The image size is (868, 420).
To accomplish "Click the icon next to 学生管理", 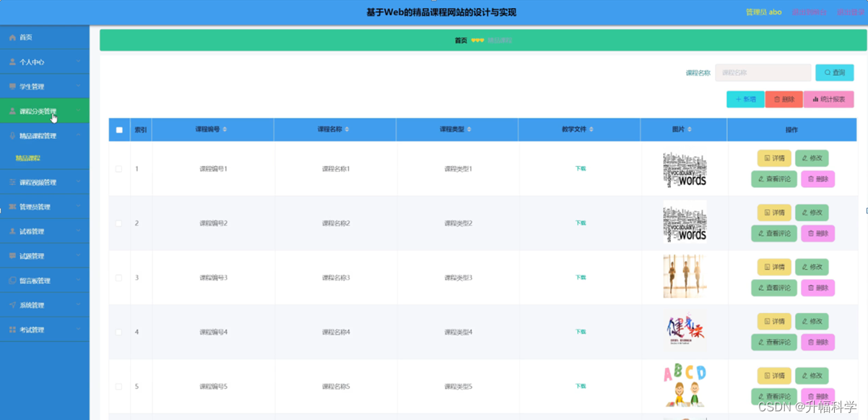I will (12, 86).
